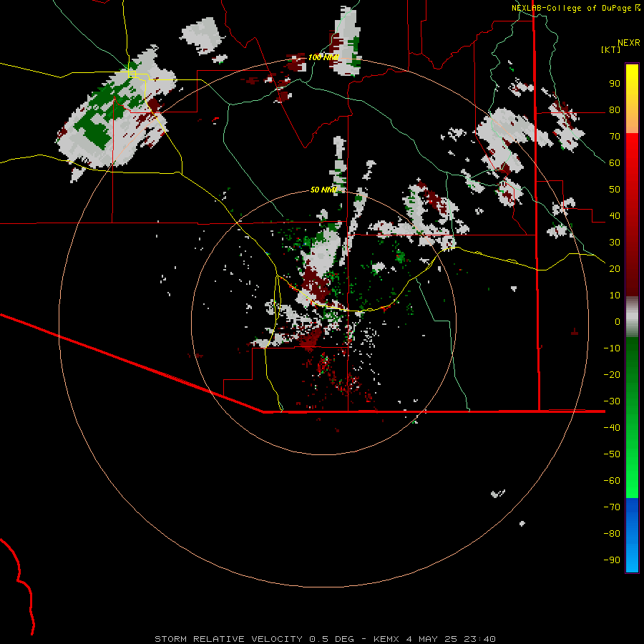This screenshot has height=644, width=644.
Task: Click the 90 value on velocity scale
Action: point(615,84)
